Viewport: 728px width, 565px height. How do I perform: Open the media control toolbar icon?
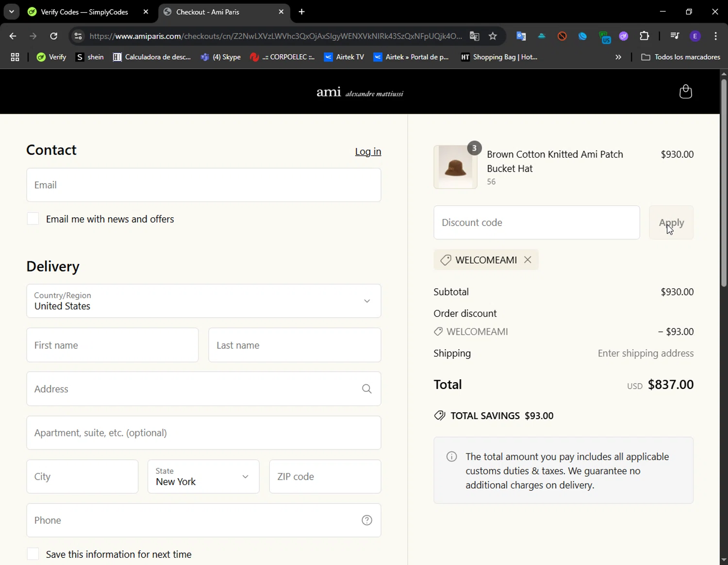click(x=675, y=36)
